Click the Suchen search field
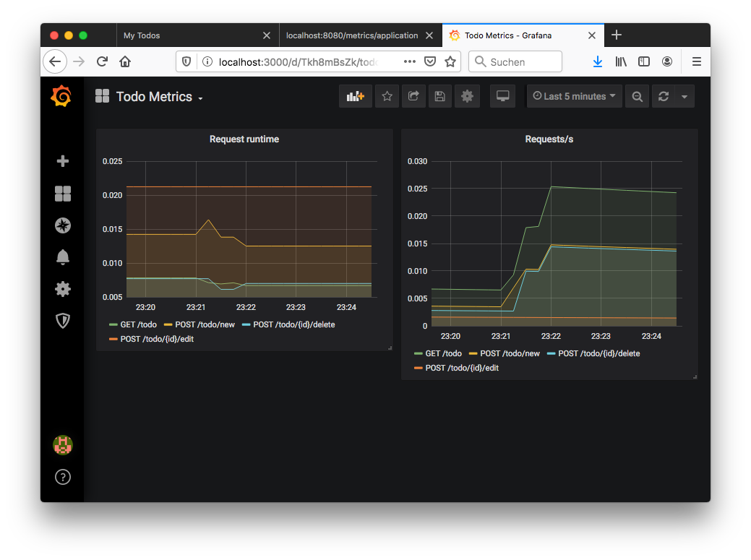 (x=515, y=61)
